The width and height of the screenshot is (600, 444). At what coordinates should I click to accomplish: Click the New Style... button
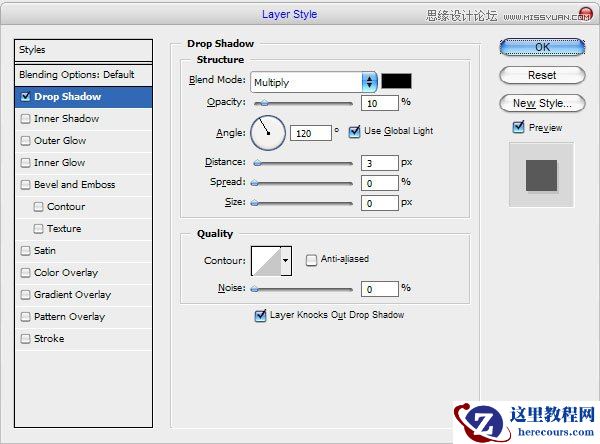pos(542,103)
